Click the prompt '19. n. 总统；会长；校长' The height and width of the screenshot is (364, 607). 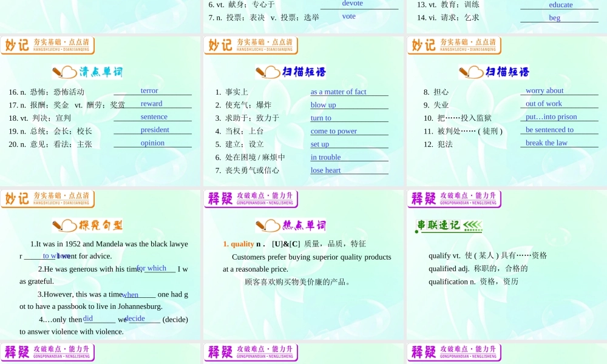(x=50, y=131)
